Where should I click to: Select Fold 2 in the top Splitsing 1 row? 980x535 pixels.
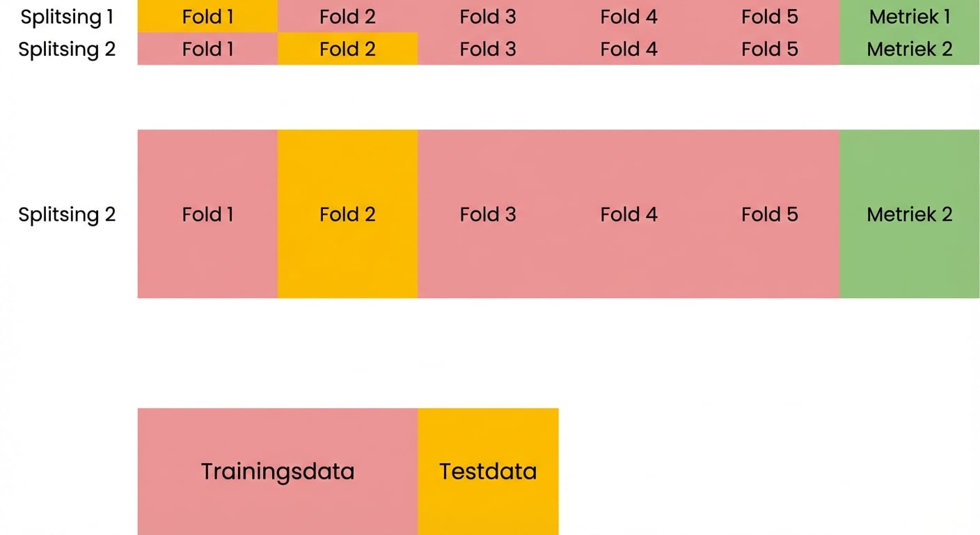(347, 17)
